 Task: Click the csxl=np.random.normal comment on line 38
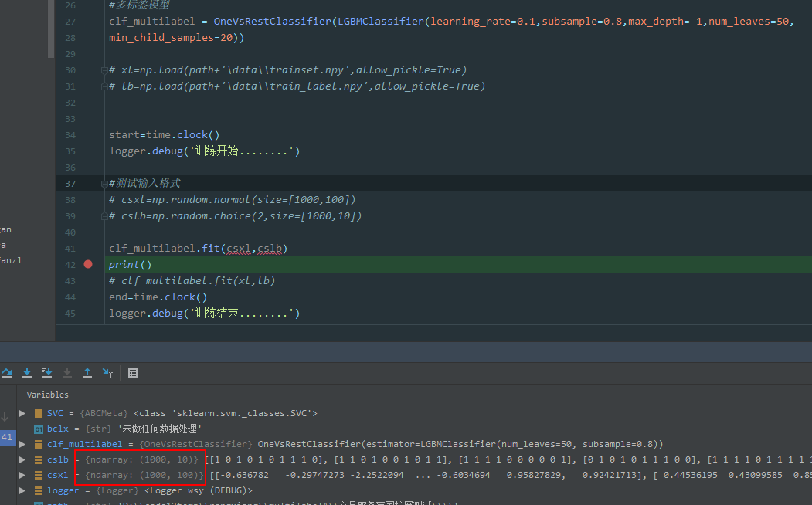(232, 200)
